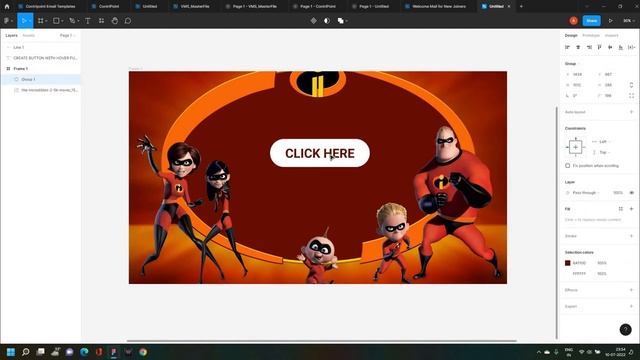Toggle layer visibility eye icon
Viewport: 640px width, 360px height.
pyautogui.click(x=631, y=193)
